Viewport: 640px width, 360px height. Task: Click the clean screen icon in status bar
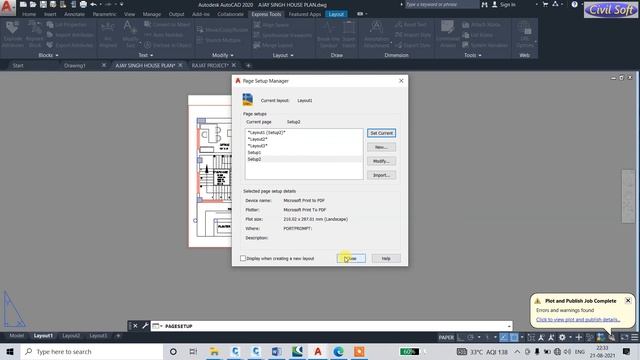click(x=624, y=337)
